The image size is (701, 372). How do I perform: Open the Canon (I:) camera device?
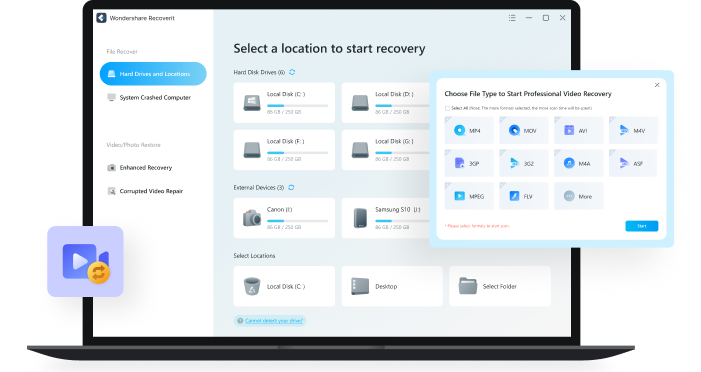pyautogui.click(x=284, y=218)
